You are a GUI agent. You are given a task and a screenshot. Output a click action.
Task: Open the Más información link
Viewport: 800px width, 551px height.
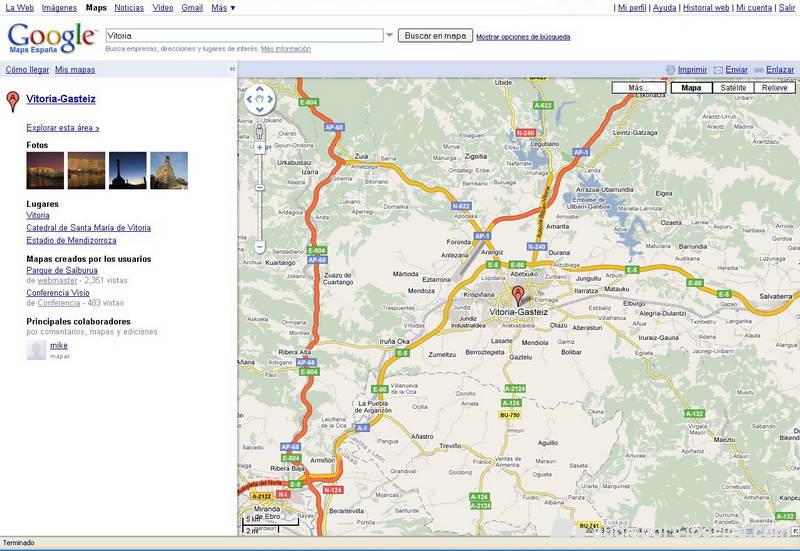(x=286, y=49)
